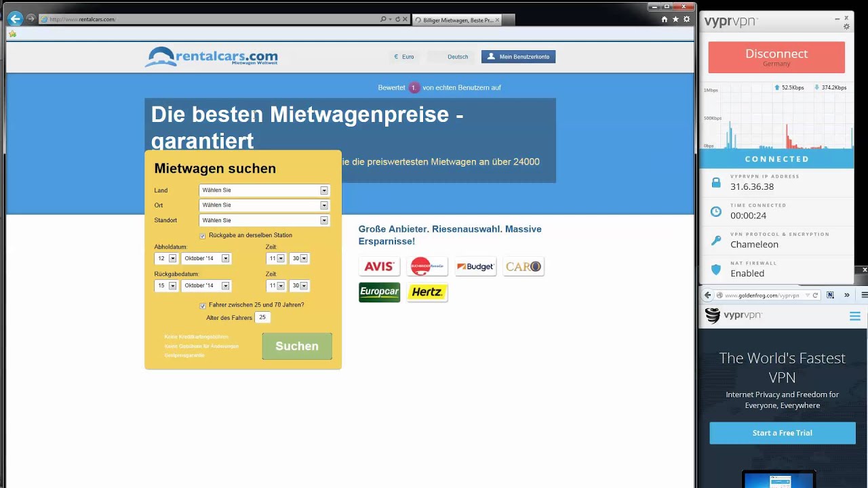Open the goldenfrog browser menu icon
The image size is (868, 488).
(x=864, y=296)
